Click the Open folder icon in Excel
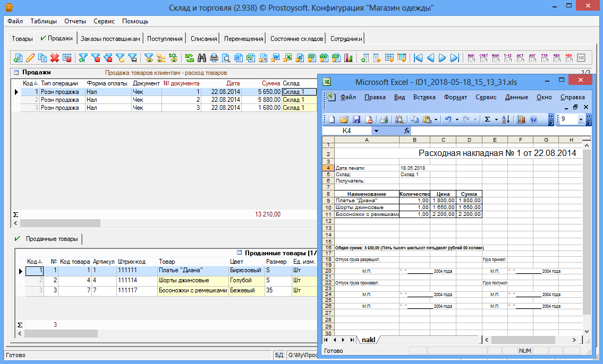The width and height of the screenshot is (603, 364). pos(344,119)
